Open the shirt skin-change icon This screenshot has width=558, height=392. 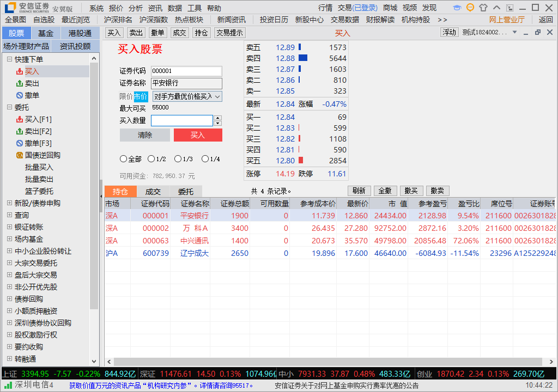pyautogui.click(x=483, y=8)
